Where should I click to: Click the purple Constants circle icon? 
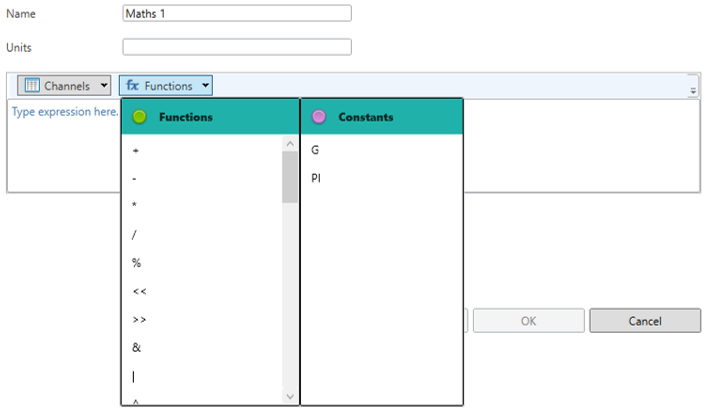click(319, 117)
